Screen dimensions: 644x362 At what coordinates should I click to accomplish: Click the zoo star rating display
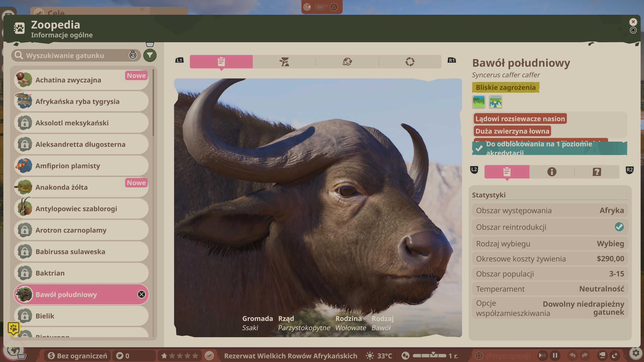(180, 356)
